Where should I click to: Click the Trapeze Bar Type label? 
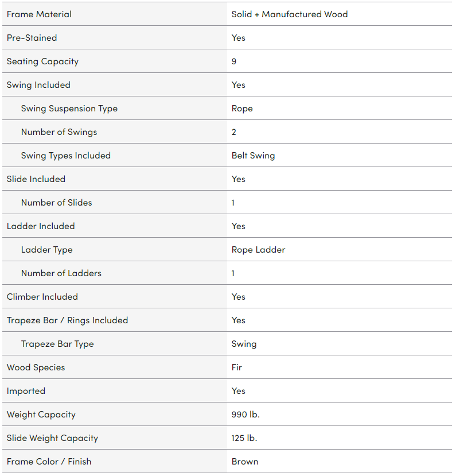point(57,344)
